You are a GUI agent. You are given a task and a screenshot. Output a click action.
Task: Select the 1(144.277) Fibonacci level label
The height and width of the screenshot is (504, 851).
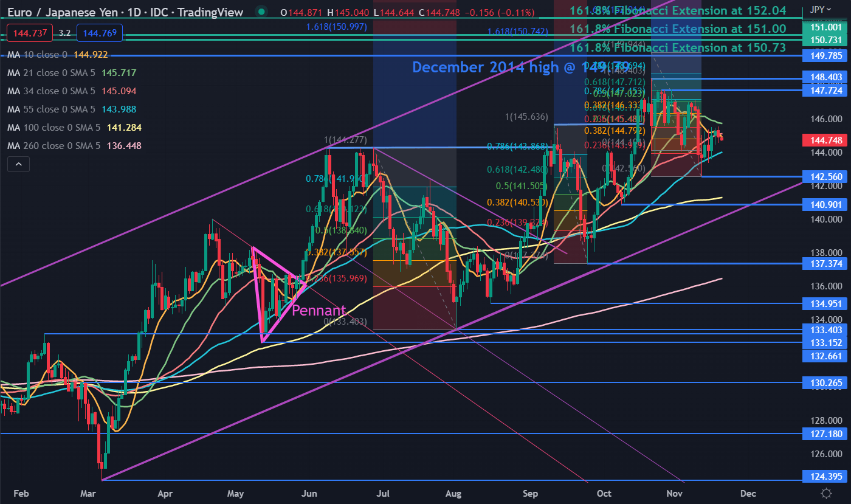345,140
